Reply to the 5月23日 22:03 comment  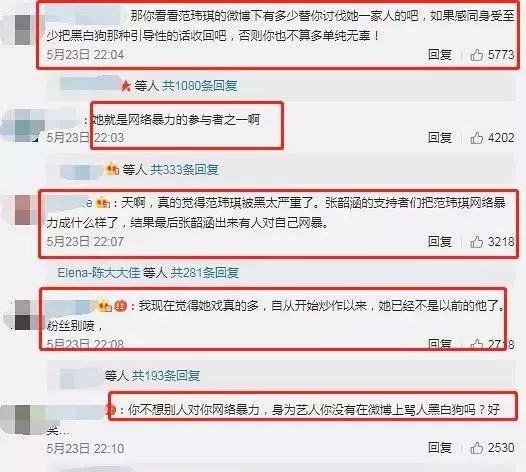[439, 138]
